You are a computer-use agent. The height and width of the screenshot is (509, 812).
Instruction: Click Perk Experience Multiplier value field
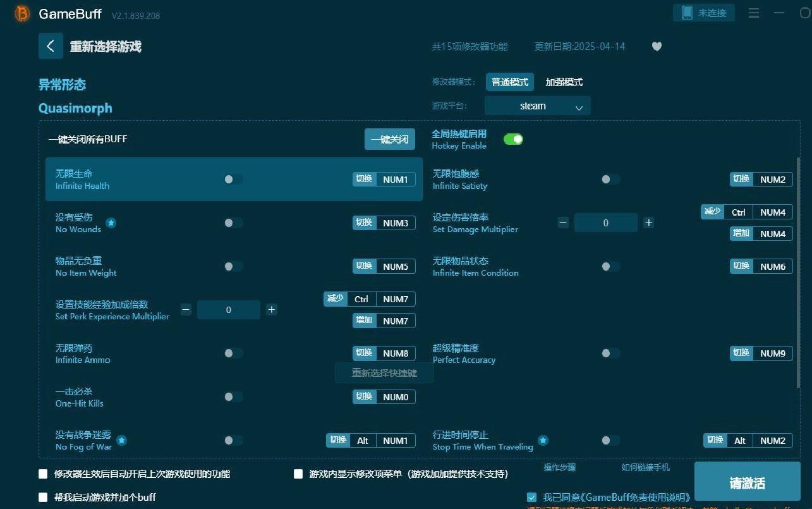[229, 310]
